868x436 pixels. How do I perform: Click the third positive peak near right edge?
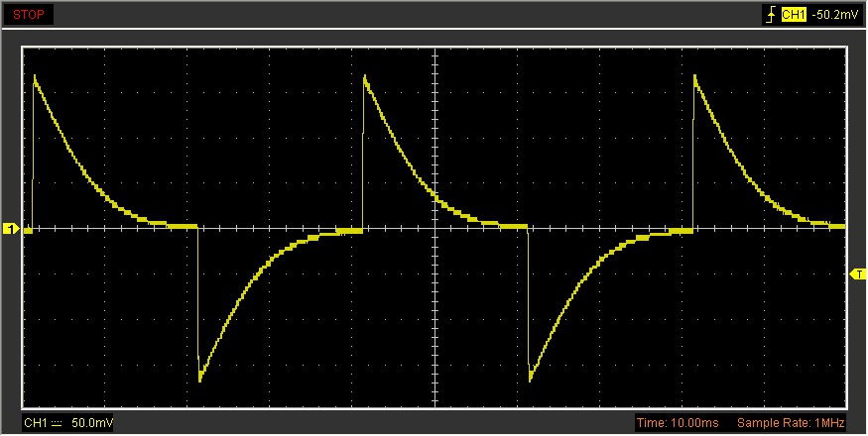tap(694, 76)
